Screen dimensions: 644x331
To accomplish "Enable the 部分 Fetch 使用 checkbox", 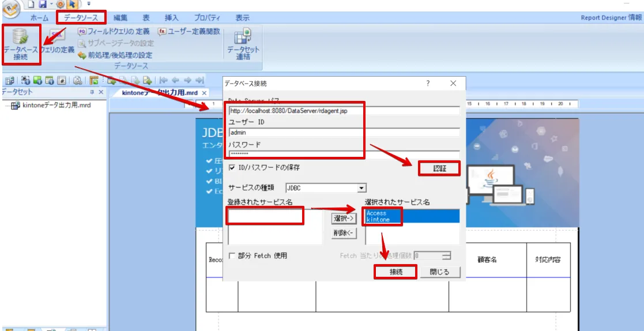I will 232,255.
